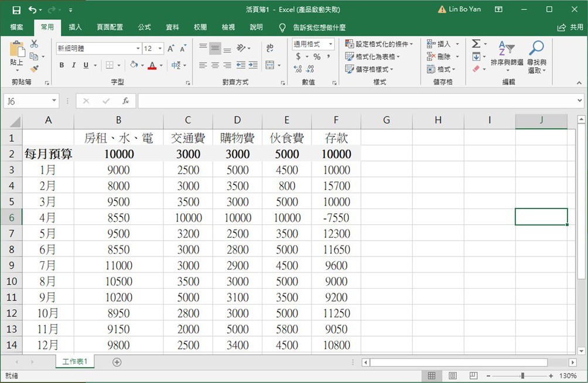The height and width of the screenshot is (383, 588).
Task: Click the Decrease Font Size icon
Action: tap(183, 49)
